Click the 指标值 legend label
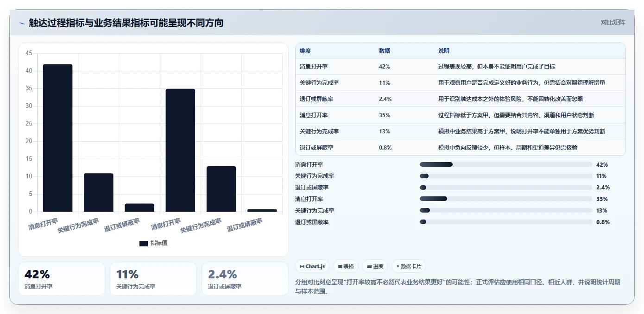The image size is (644, 314). [159, 243]
